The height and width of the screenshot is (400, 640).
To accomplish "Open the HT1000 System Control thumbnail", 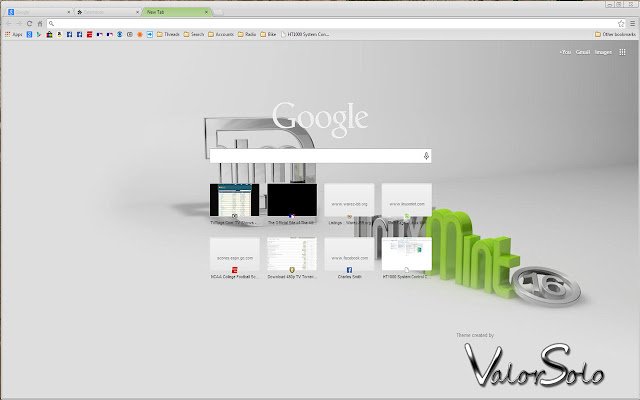I will 407,254.
